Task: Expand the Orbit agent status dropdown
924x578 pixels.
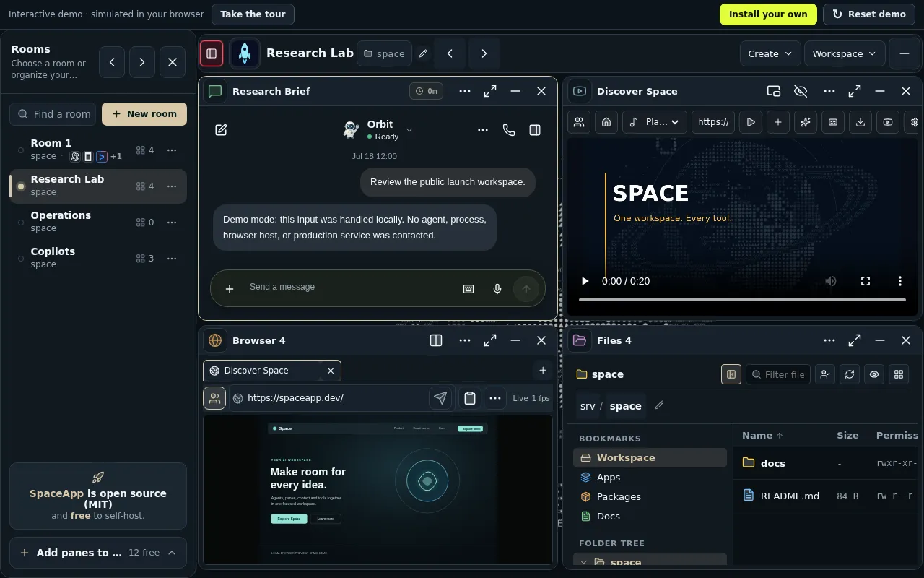Action: tap(409, 130)
